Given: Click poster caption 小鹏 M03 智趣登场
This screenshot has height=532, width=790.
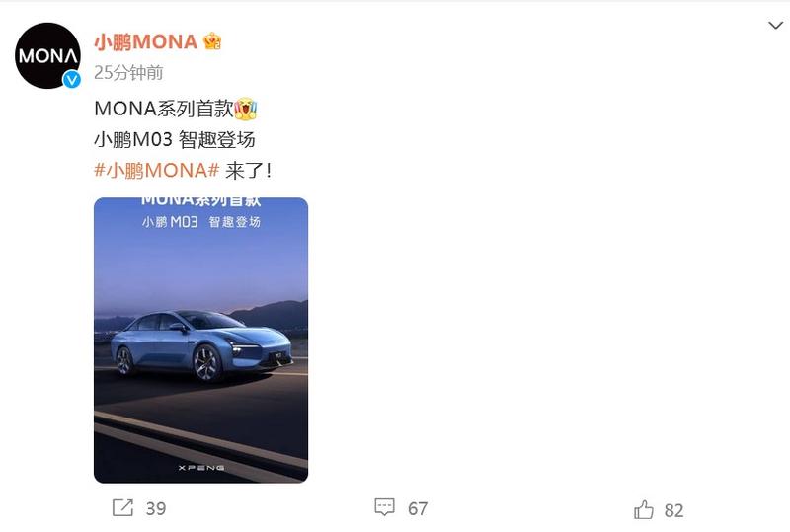Looking at the screenshot, I should (201, 222).
